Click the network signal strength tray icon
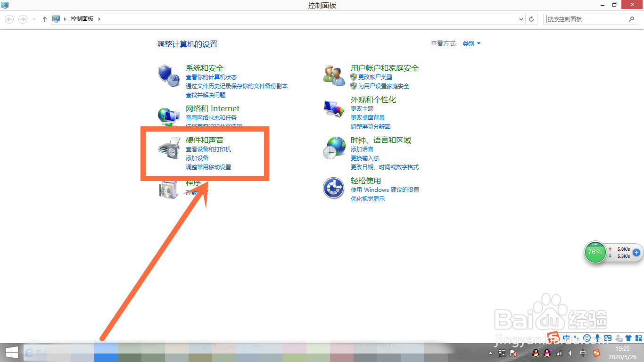644x362 pixels. pos(558,353)
